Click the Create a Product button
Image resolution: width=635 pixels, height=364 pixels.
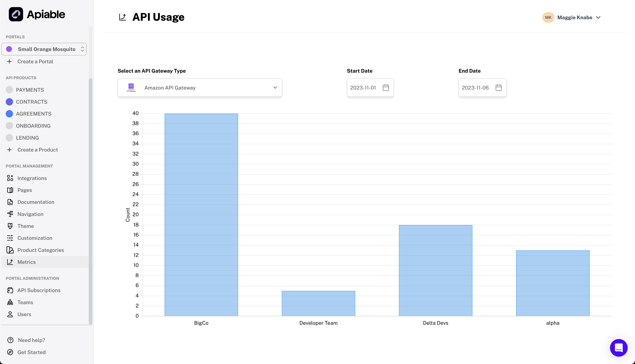(37, 150)
